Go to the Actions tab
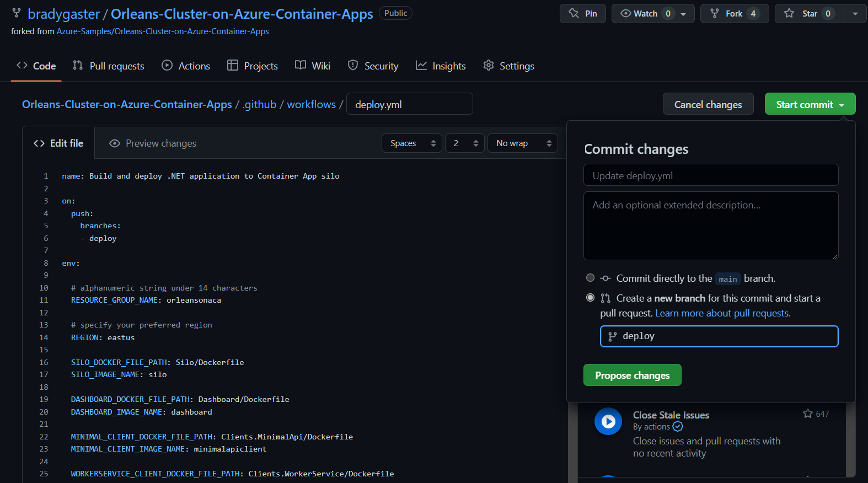Screen dimensions: 868x483 point(186,66)
